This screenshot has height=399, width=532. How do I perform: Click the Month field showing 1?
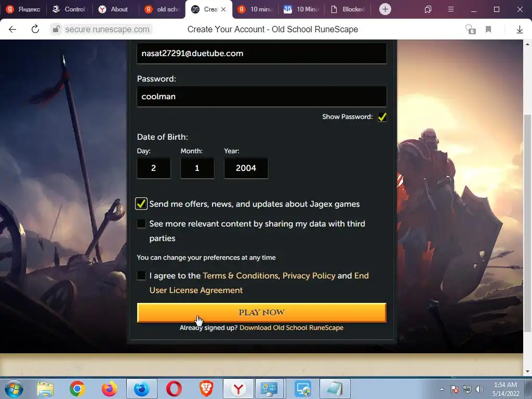(x=197, y=168)
